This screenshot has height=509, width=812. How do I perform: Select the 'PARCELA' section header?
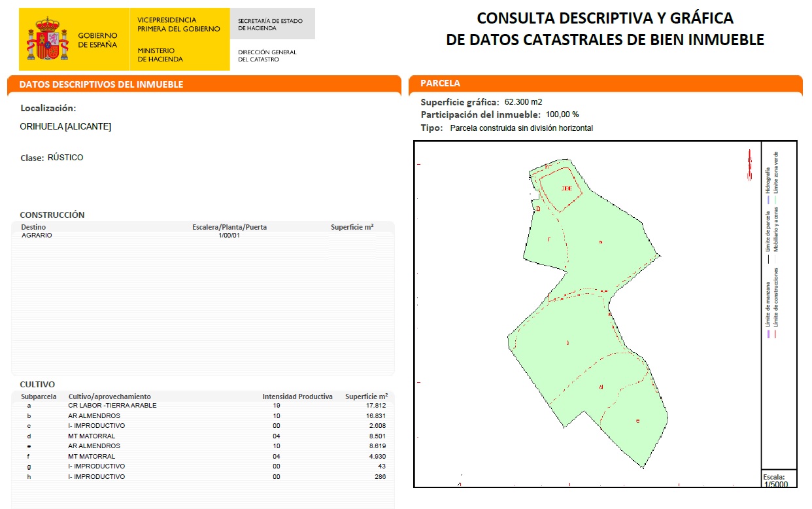tap(440, 84)
